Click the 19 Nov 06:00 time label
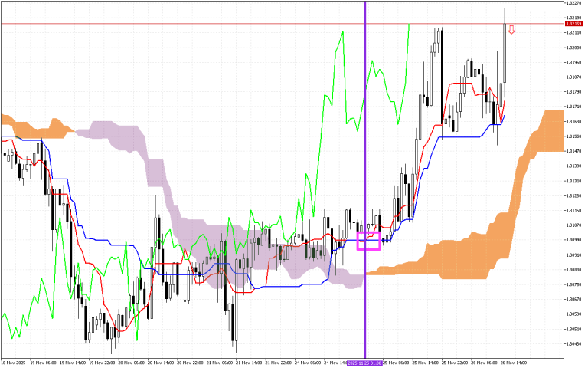588x368 pixels. pyautogui.click(x=43, y=363)
